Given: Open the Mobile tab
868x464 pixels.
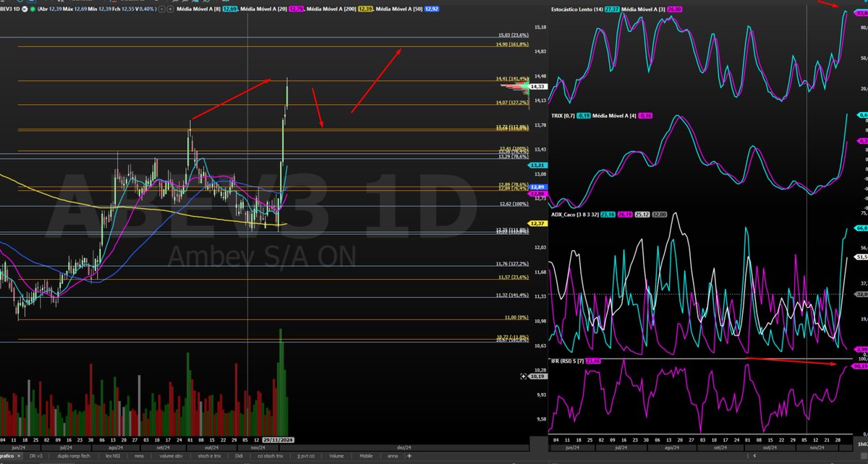Looking at the screenshot, I should [x=366, y=456].
